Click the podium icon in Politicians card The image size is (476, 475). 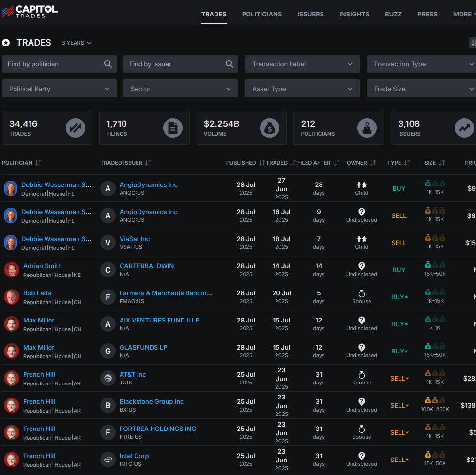367,128
